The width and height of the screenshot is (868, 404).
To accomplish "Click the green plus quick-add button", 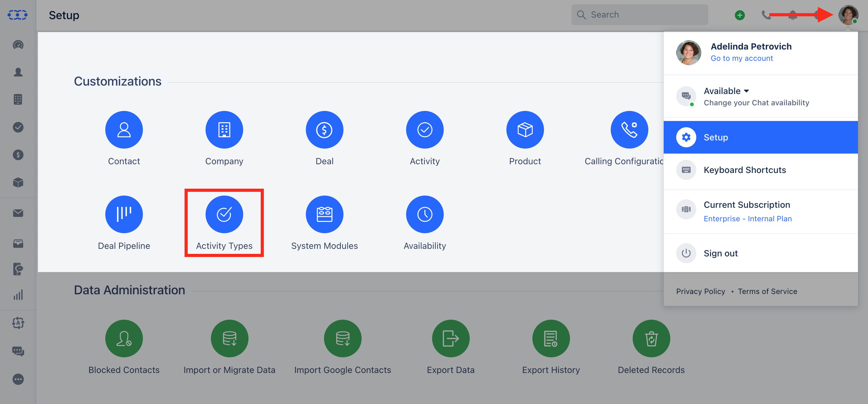I will tap(740, 15).
